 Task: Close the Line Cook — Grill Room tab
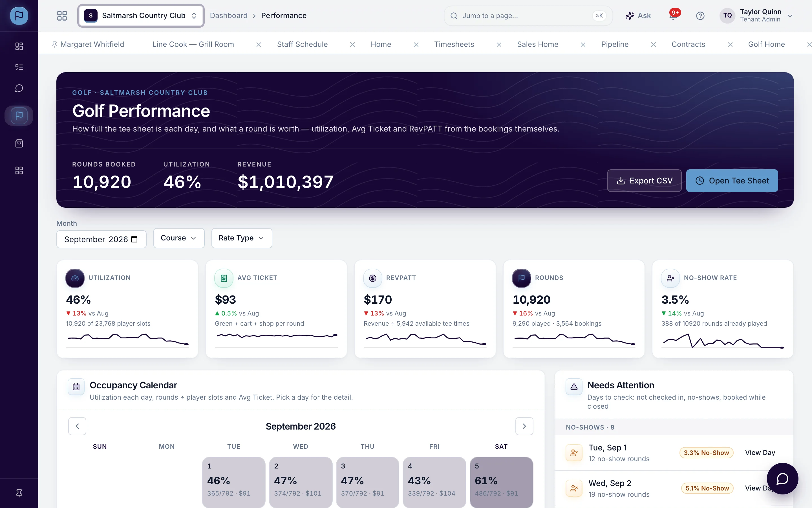pyautogui.click(x=259, y=44)
